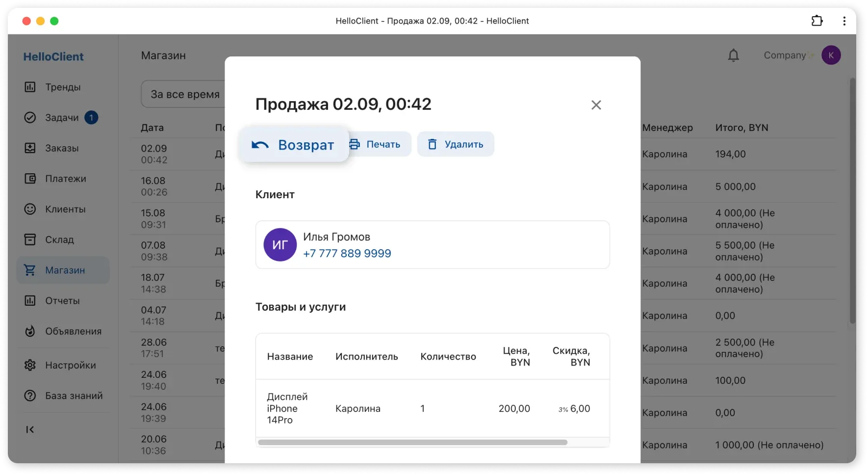Open Объявления with the flame icon

(72, 331)
